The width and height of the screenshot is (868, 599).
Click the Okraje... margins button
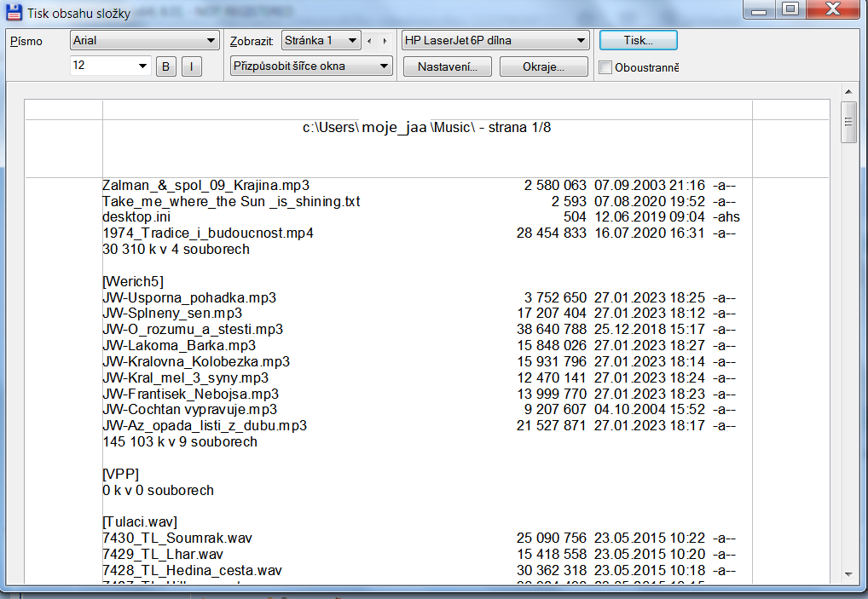(x=543, y=66)
